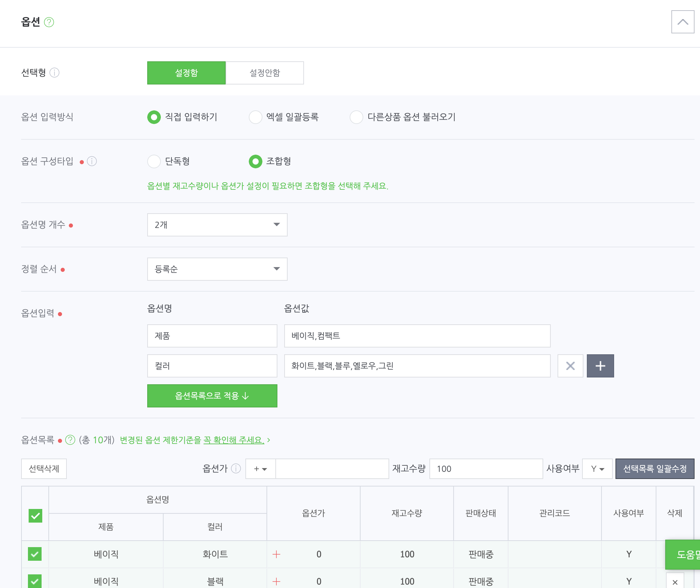
Task: Click the help icon next to 옵션목록
Action: point(70,440)
